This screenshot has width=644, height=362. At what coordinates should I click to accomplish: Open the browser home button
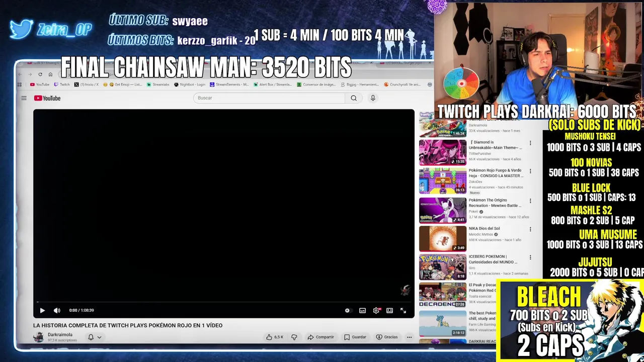point(50,74)
